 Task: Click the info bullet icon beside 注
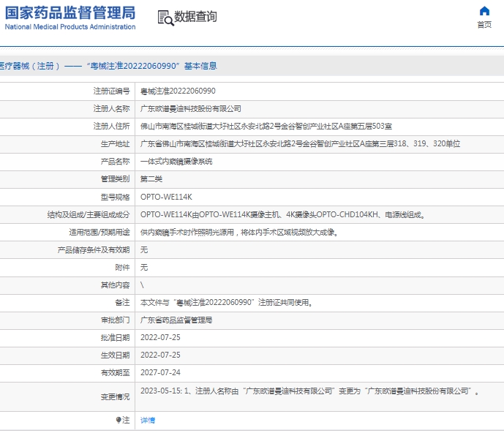click(x=119, y=420)
